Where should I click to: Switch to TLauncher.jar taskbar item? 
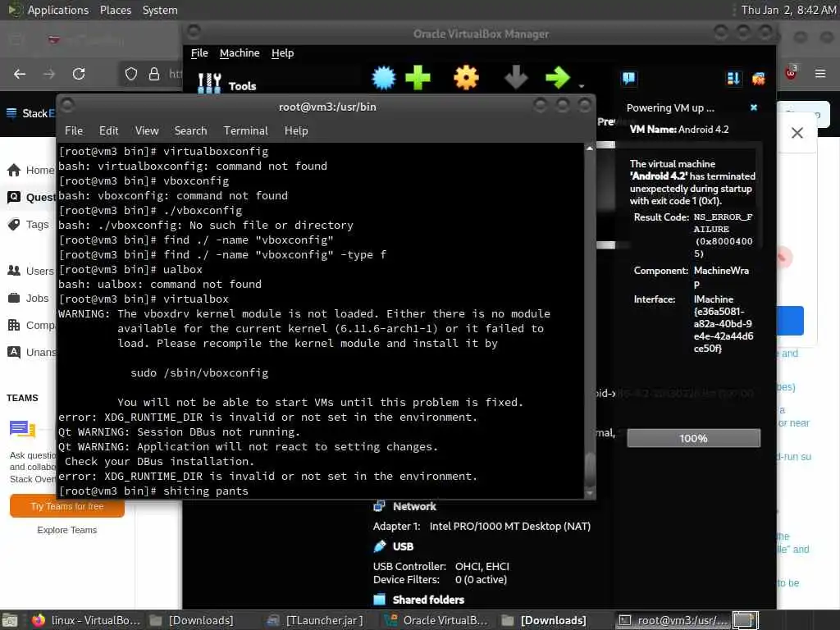(x=316, y=620)
